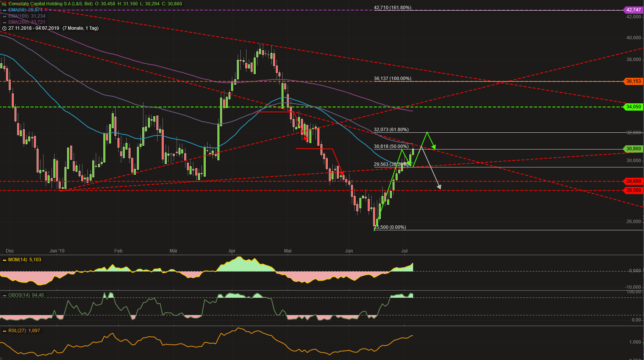The image size is (644, 360).
Task: Click the RSL(27) indicator legend icon
Action: coord(4,331)
